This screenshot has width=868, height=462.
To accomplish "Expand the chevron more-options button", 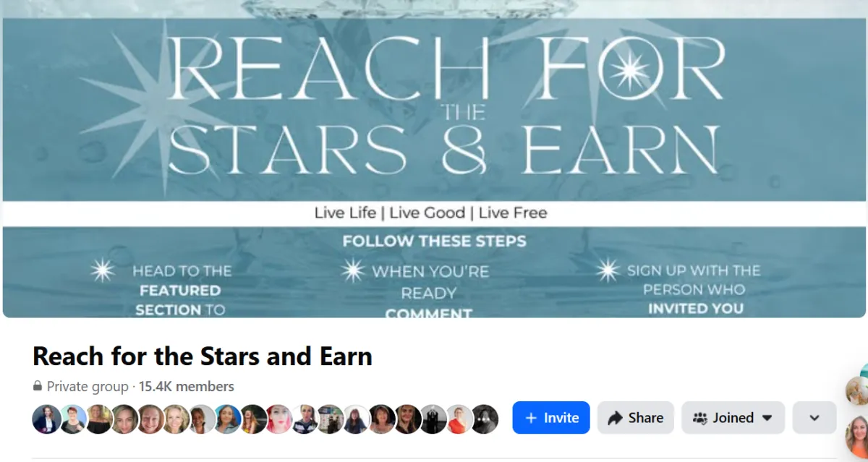I will (814, 418).
